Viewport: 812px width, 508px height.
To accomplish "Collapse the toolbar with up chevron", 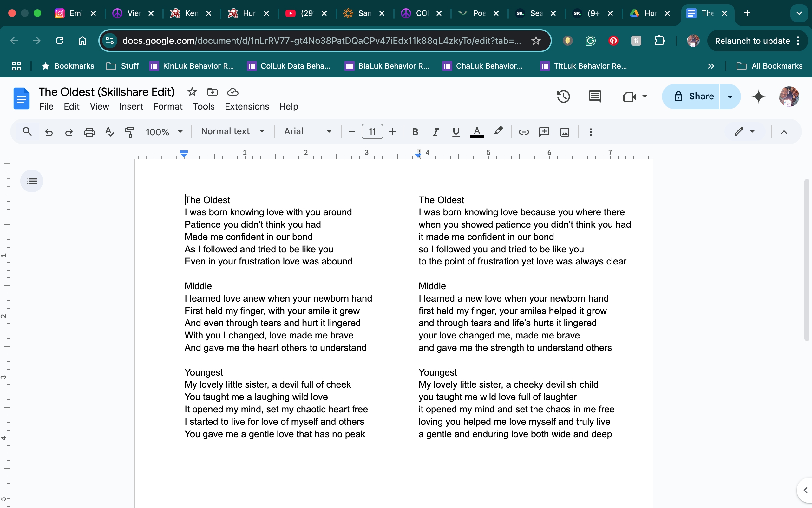I will pyautogui.click(x=784, y=132).
